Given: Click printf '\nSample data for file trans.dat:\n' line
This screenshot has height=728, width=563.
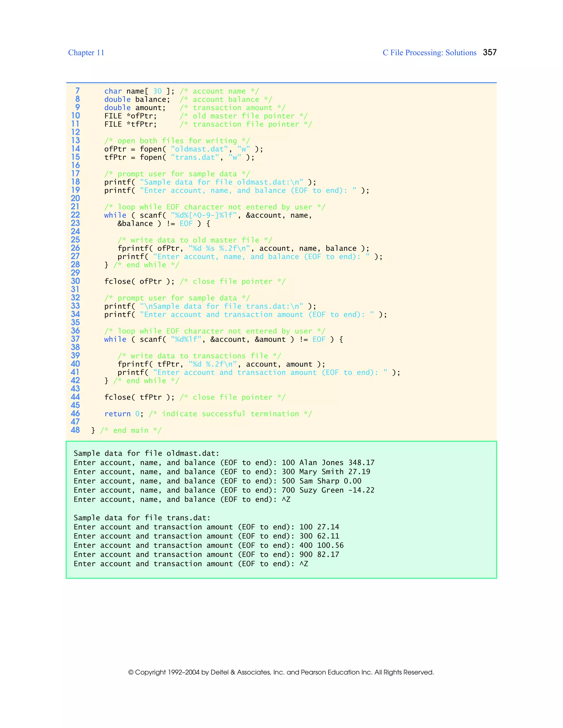Looking at the screenshot, I should point(210,306).
